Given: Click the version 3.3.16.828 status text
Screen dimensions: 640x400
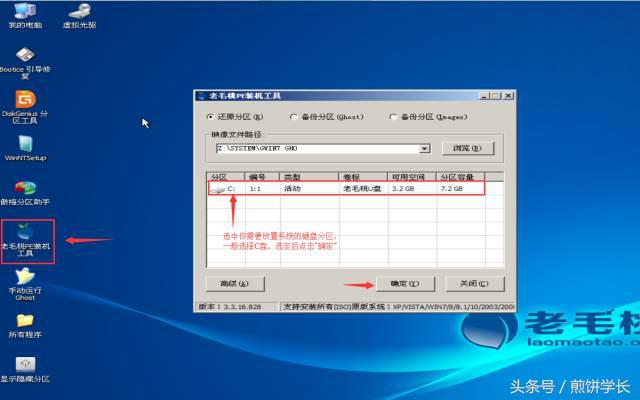Looking at the screenshot, I should pos(230,307).
